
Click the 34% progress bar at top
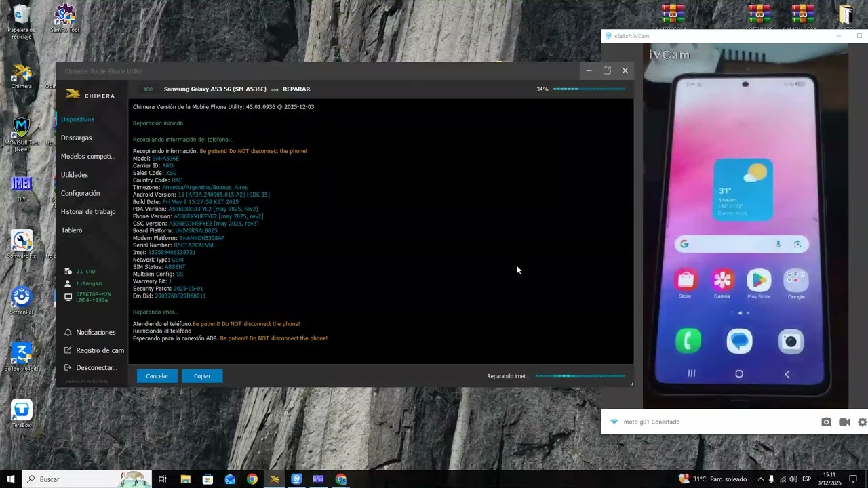(589, 89)
